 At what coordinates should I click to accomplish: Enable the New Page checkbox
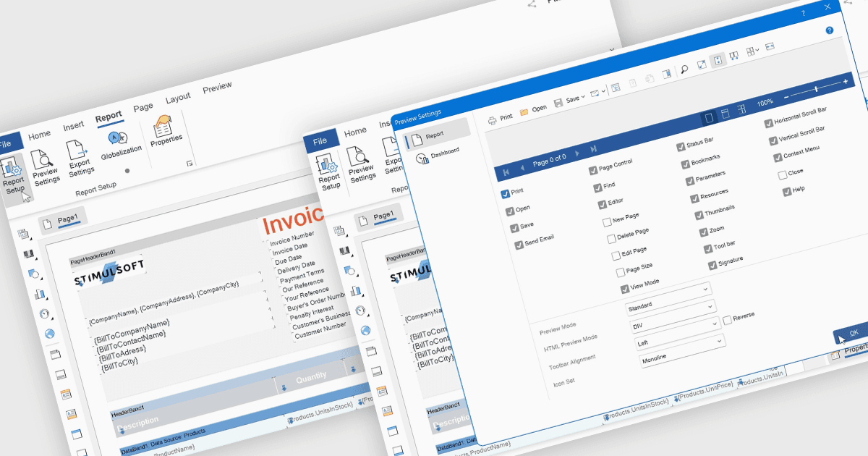click(x=608, y=222)
